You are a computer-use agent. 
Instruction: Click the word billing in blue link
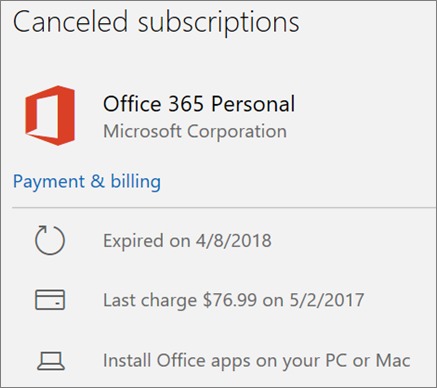pos(136,182)
